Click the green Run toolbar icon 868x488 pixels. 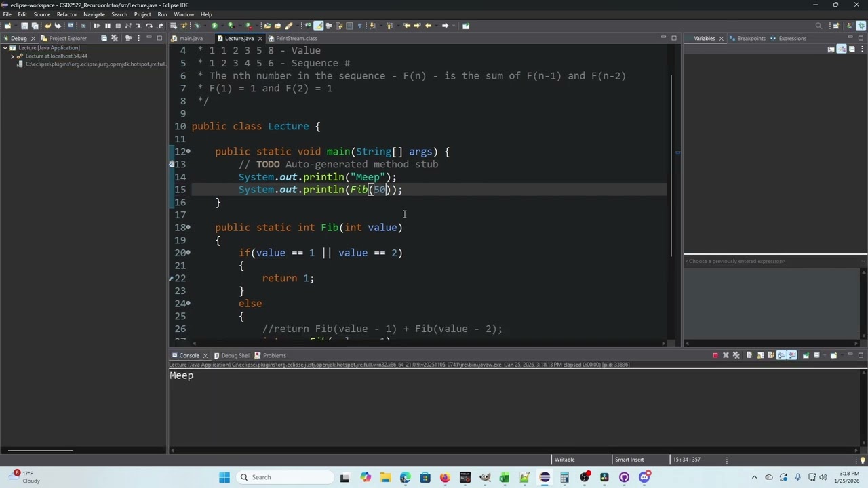coord(214,26)
